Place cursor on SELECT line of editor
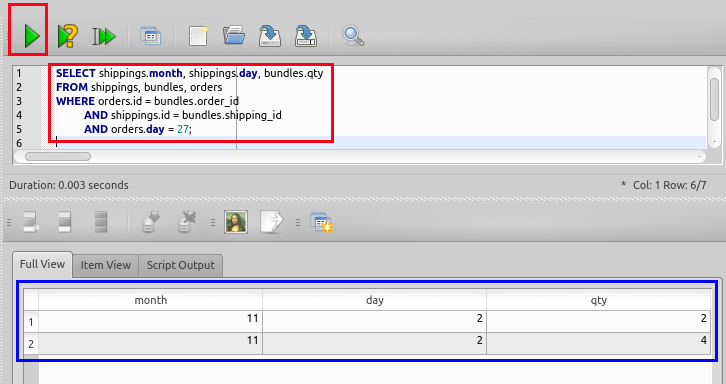This screenshot has height=384, width=726. [x=189, y=73]
